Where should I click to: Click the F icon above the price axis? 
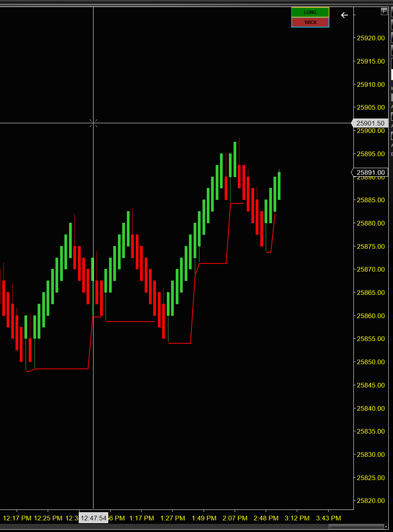point(384,11)
